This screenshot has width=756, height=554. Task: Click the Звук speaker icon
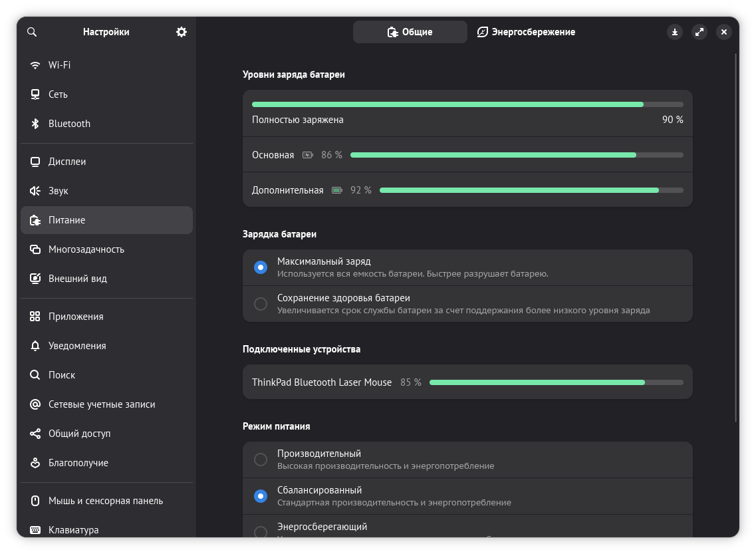[x=35, y=191]
